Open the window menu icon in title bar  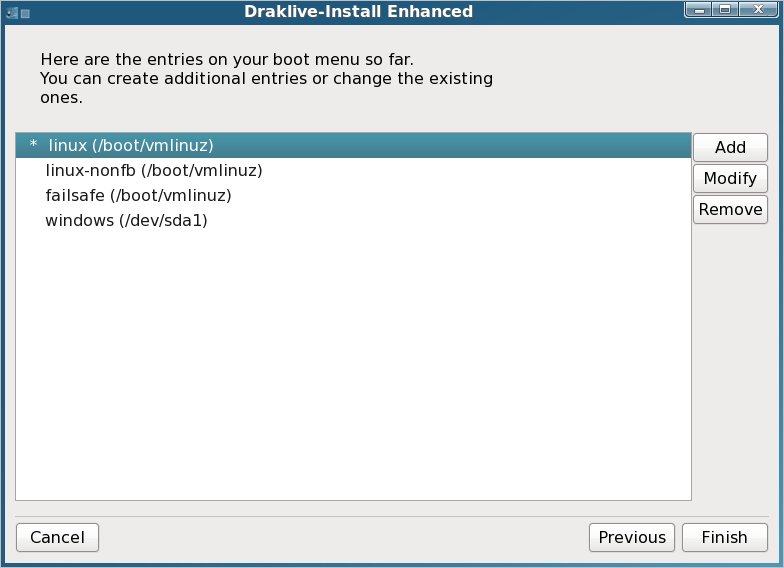coord(11,12)
